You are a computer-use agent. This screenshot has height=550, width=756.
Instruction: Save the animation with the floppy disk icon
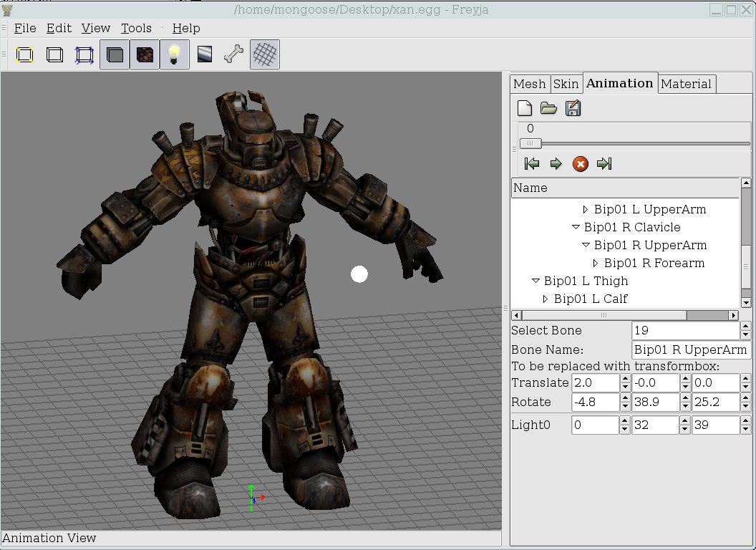573,108
